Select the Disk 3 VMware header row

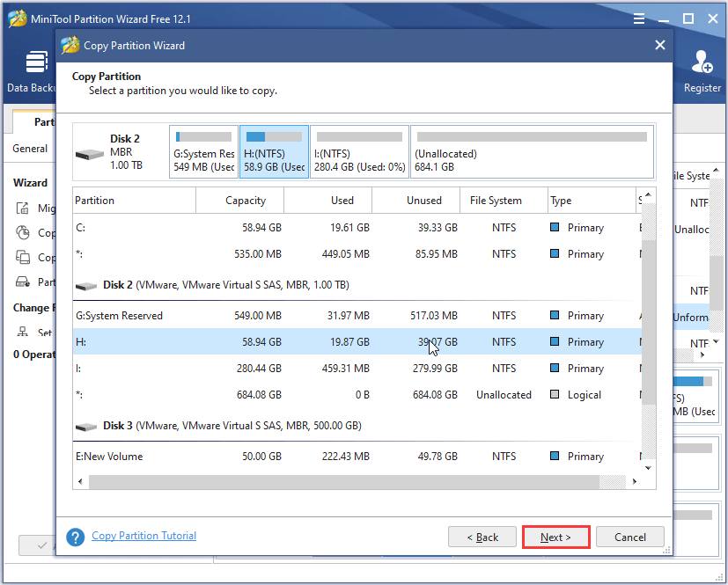coord(357,426)
